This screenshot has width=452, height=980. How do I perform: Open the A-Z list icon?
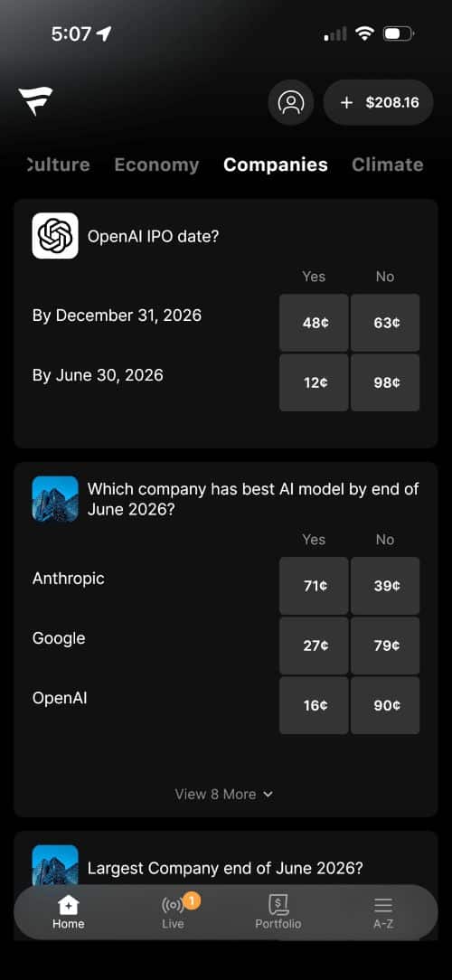[x=383, y=905]
